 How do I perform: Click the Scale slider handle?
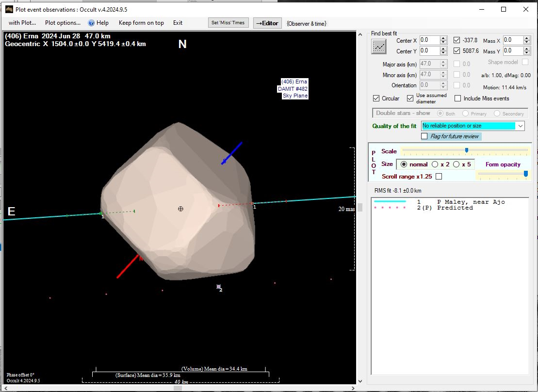[x=467, y=150]
